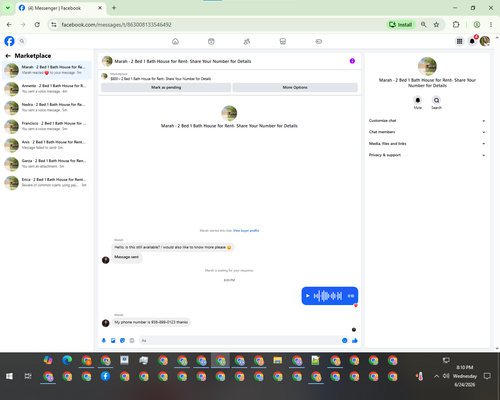500x400 pixels.
Task: Open Chrome's three-dot menu
Action: pyautogui.click(x=491, y=25)
